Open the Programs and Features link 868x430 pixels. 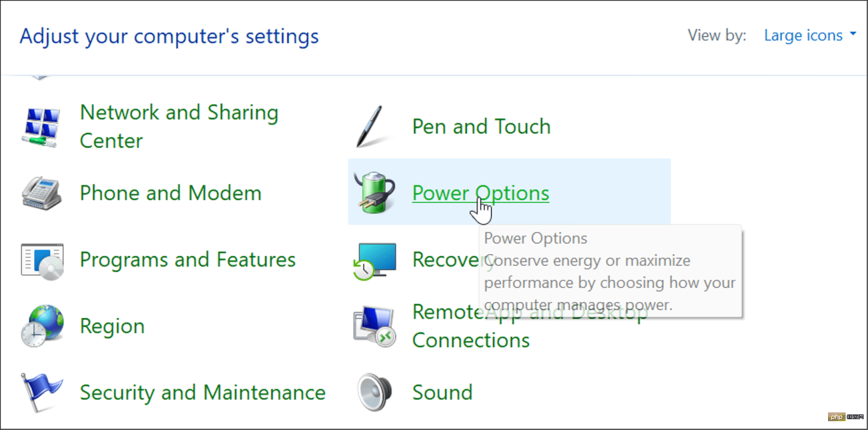coord(187,260)
